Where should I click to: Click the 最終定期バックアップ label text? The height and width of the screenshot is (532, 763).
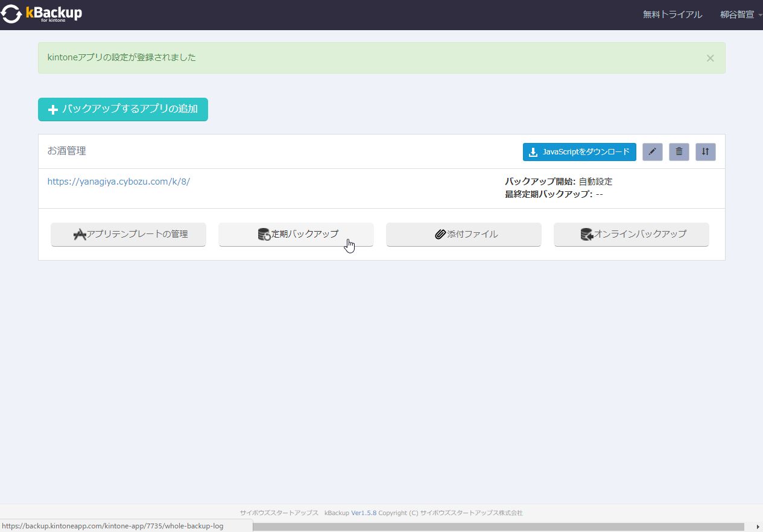pos(549,194)
